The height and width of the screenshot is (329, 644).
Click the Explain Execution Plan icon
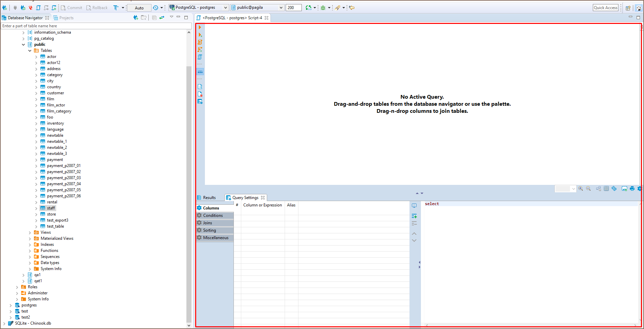point(200,57)
